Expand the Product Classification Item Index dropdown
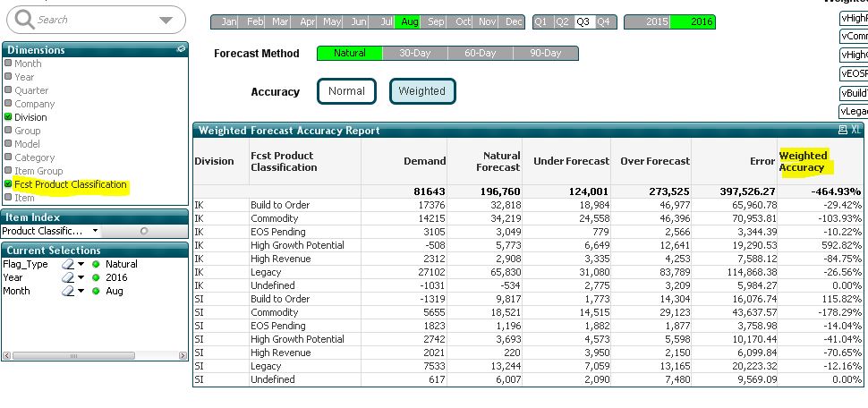 (94, 231)
